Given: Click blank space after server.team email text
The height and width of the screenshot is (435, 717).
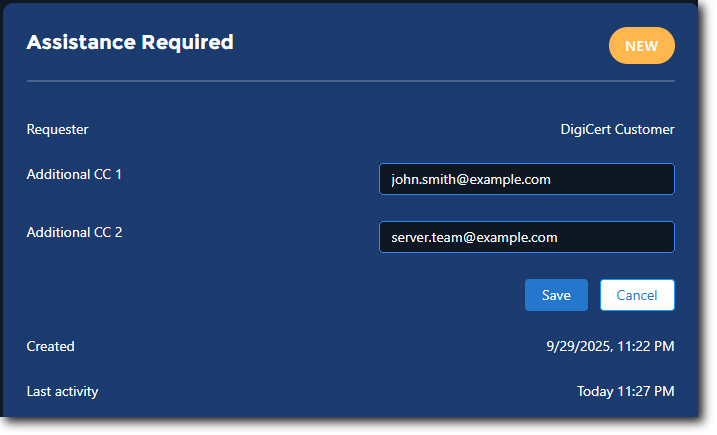Looking at the screenshot, I should pyautogui.click(x=620, y=238).
